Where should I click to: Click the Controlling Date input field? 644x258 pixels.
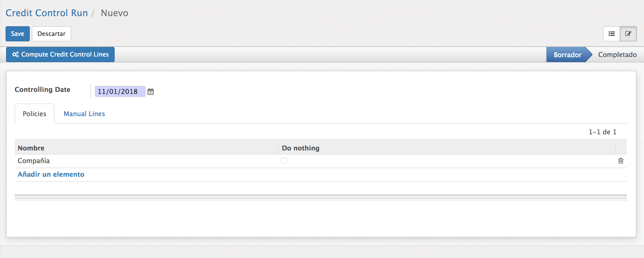pyautogui.click(x=120, y=91)
